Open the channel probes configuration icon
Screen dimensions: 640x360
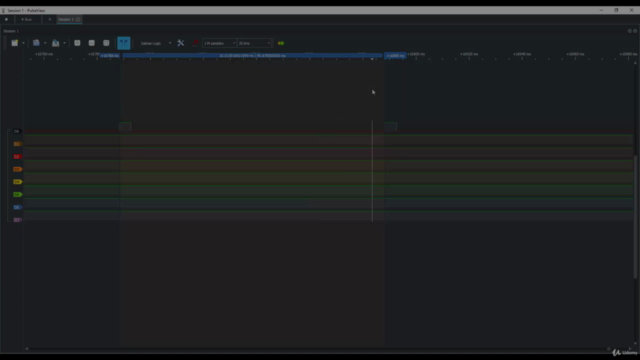click(x=195, y=43)
